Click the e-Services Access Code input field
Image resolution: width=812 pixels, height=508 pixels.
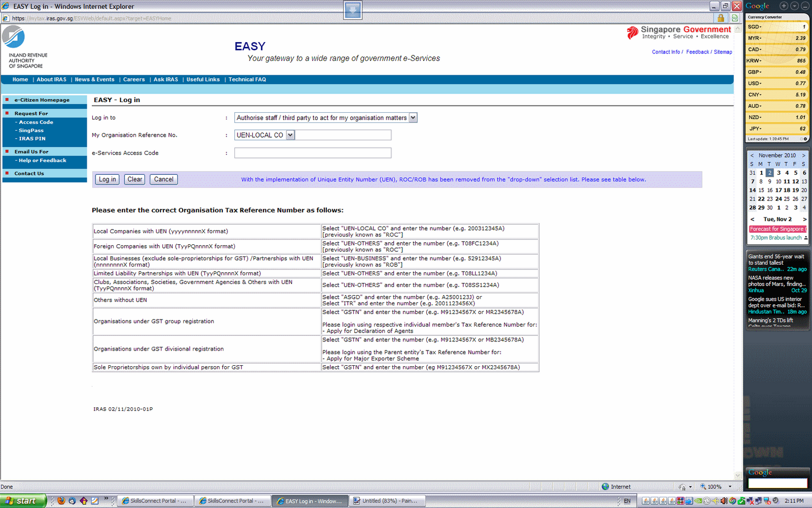click(312, 152)
